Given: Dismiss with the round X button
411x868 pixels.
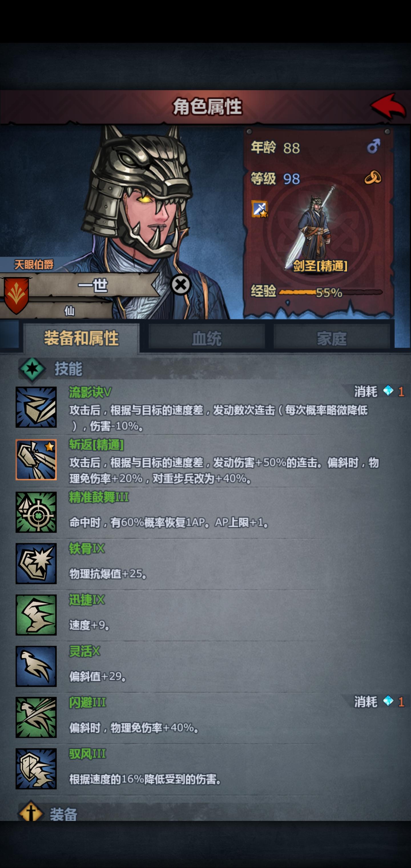Looking at the screenshot, I should point(181,285).
